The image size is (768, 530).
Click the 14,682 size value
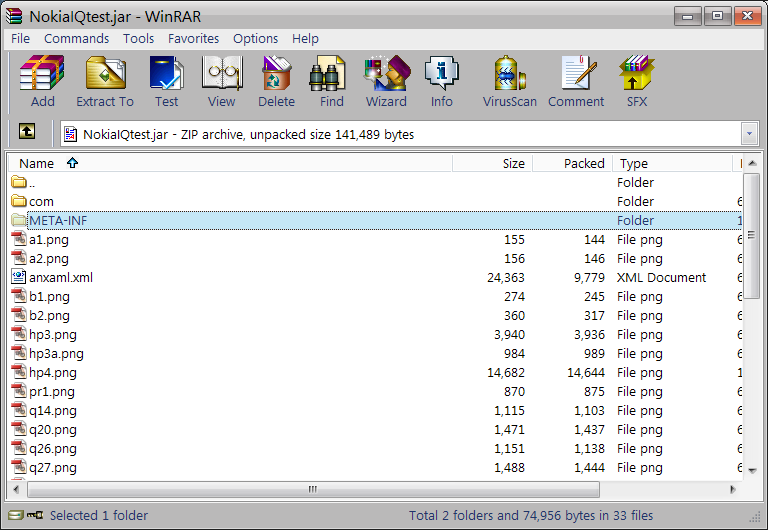[506, 373]
